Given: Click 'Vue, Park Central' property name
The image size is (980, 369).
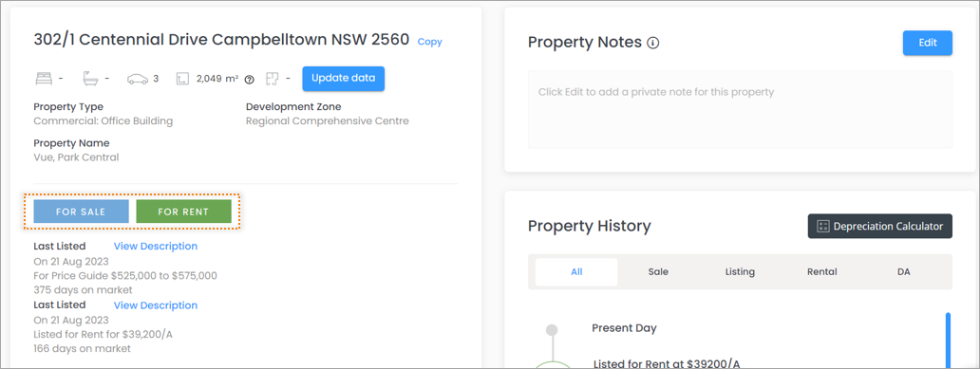Looking at the screenshot, I should (76, 157).
